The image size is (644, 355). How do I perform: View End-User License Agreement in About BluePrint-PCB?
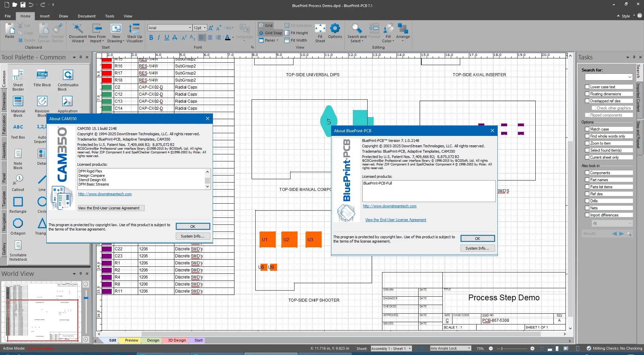coord(396,220)
